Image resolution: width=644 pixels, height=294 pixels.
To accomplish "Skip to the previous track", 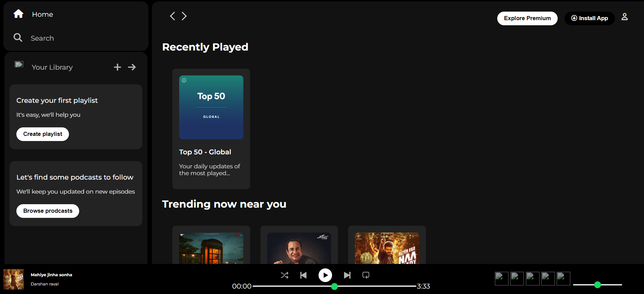I will point(303,275).
